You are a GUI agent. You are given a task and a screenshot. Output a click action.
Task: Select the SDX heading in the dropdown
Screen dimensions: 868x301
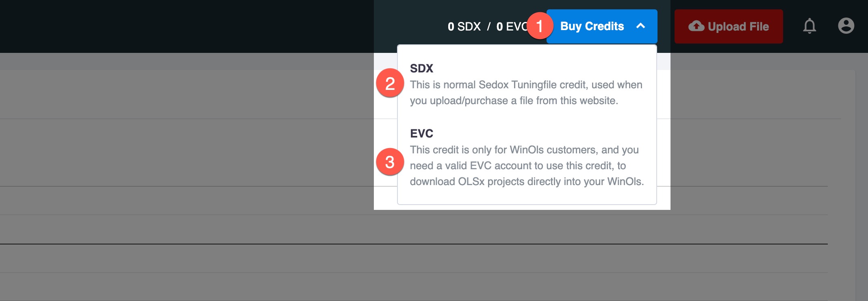[x=421, y=68]
